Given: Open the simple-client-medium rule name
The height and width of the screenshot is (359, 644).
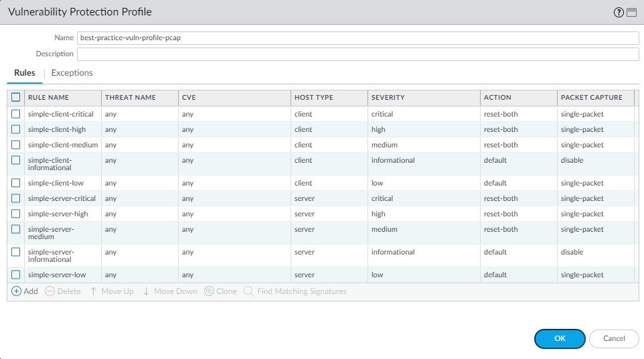Looking at the screenshot, I should coord(63,145).
